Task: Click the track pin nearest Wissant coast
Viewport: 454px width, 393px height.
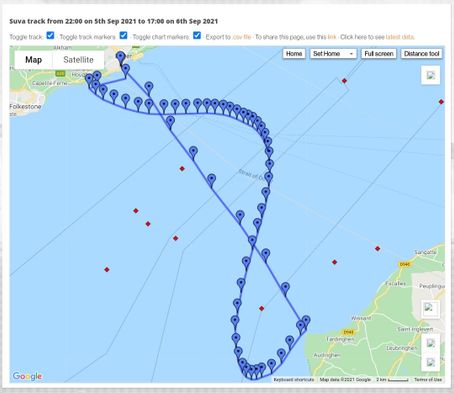Action: [306, 322]
